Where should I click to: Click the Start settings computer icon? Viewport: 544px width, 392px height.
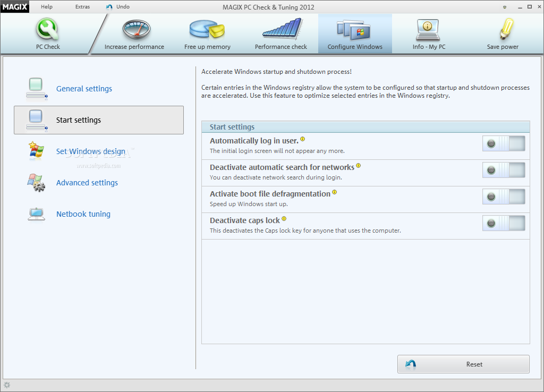[37, 121]
